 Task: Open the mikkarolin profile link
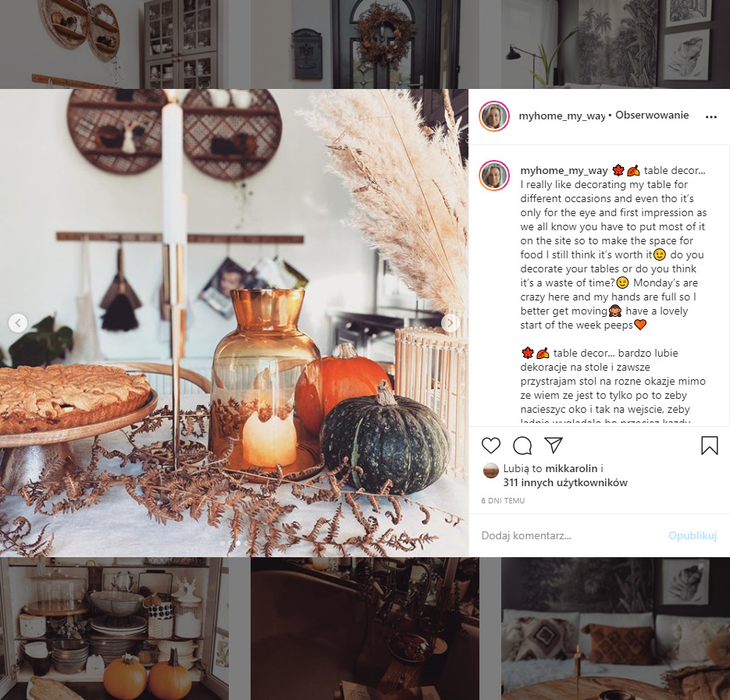(572, 469)
